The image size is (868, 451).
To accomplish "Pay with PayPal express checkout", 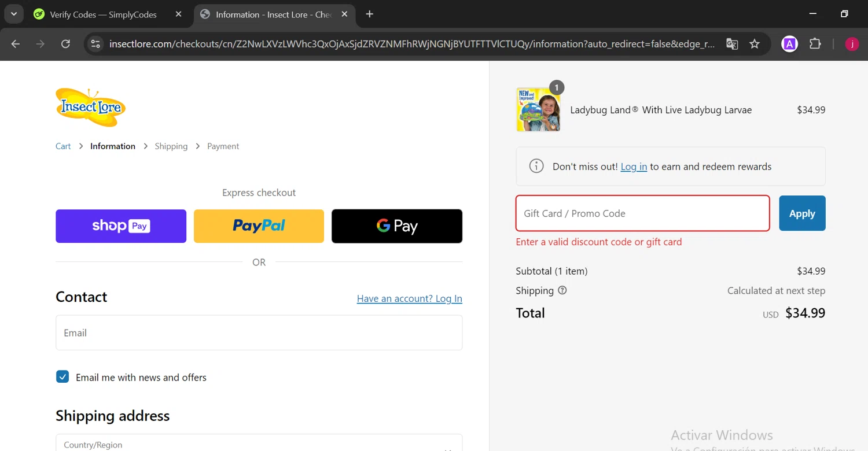I will [259, 226].
